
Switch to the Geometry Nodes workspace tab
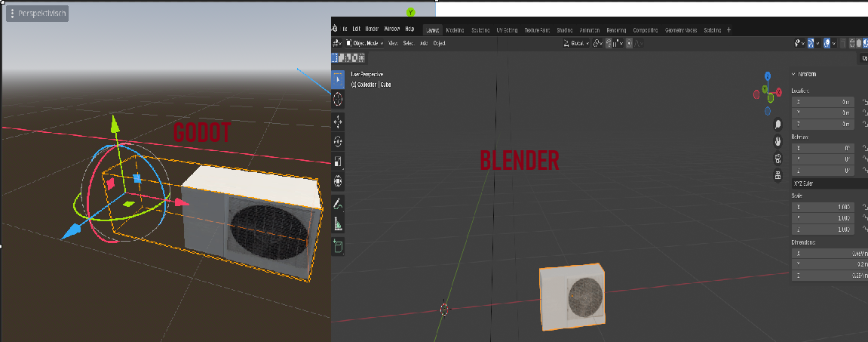pos(681,30)
